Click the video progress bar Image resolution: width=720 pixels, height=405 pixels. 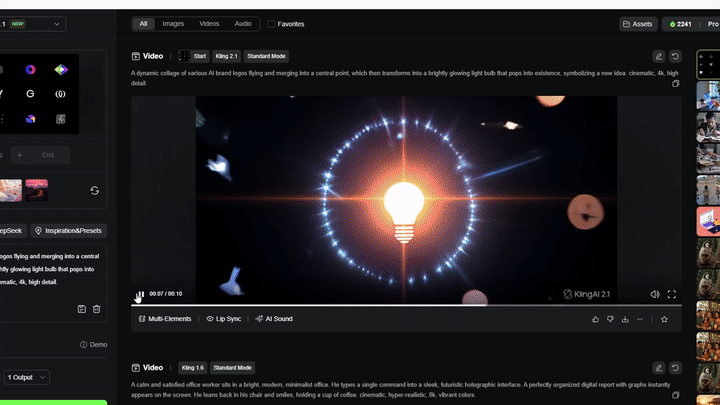(400, 305)
